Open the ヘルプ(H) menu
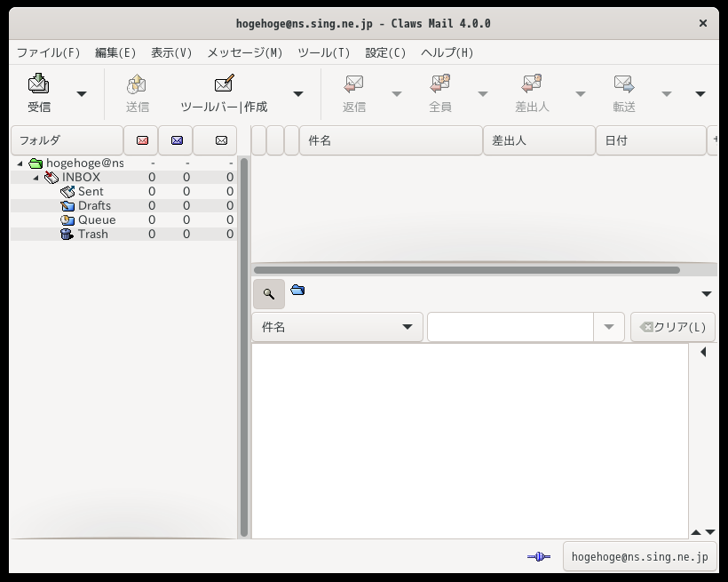The width and height of the screenshot is (728, 582). 447,52
